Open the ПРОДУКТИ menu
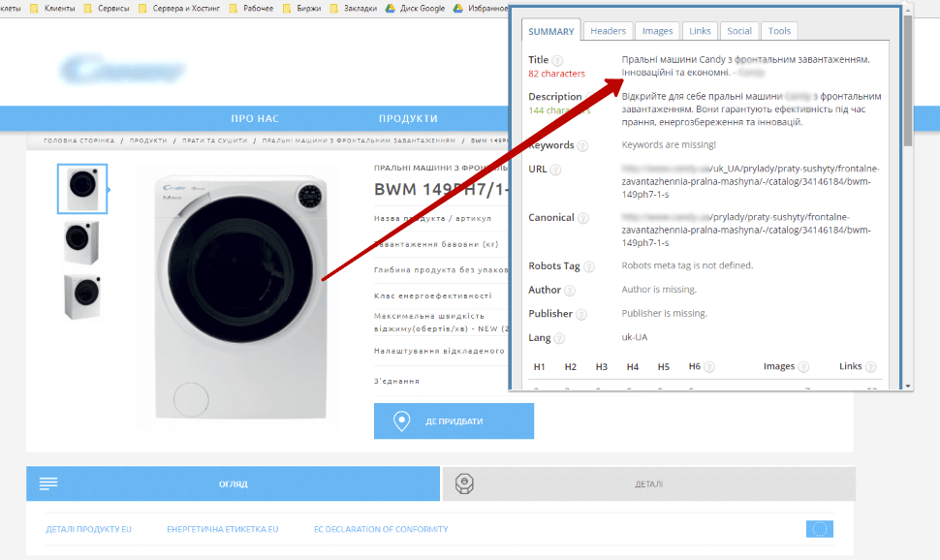Viewport: 940px width, 560px height. pos(408,119)
